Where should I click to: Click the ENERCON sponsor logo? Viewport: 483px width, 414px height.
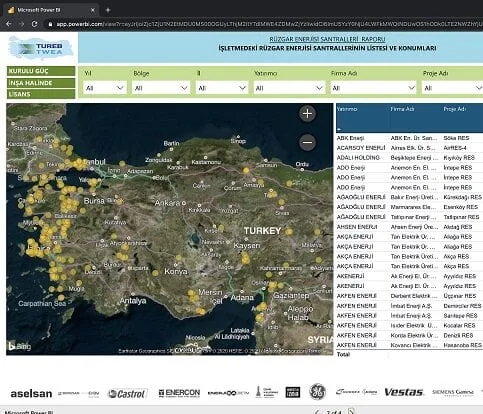(x=179, y=393)
